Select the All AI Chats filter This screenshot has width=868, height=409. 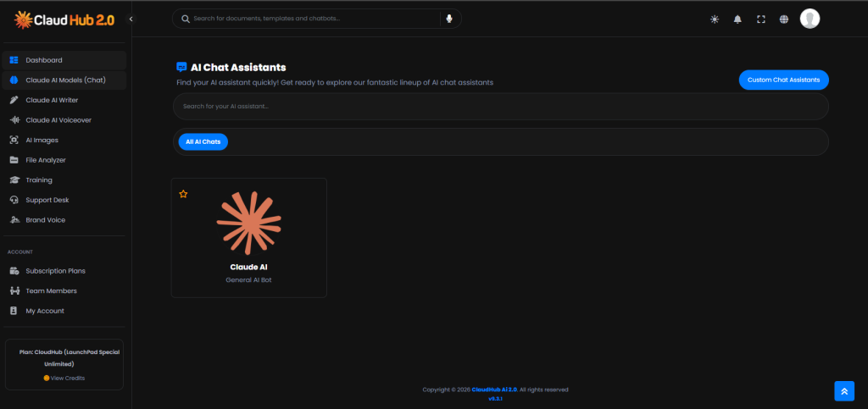(x=203, y=142)
